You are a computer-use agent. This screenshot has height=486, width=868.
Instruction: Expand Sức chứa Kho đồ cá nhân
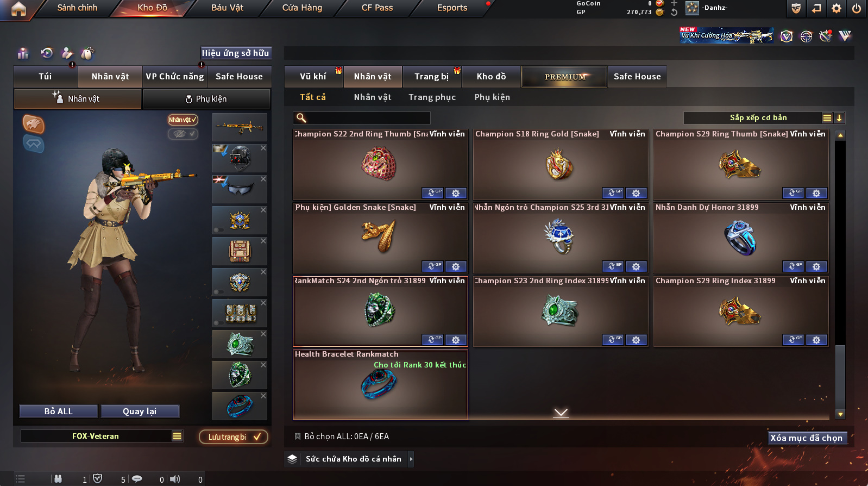pyautogui.click(x=411, y=459)
